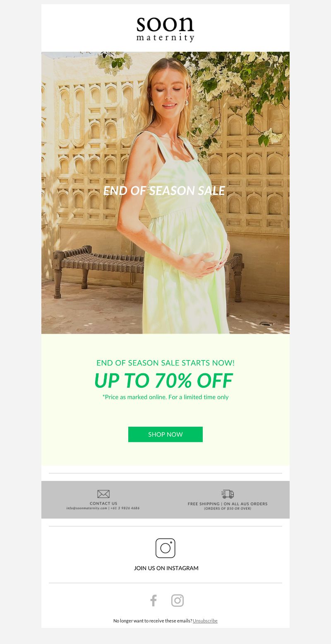Click the +61 3 9826 4686 phone number
Viewport: 331px width, 644px height.
coord(126,508)
